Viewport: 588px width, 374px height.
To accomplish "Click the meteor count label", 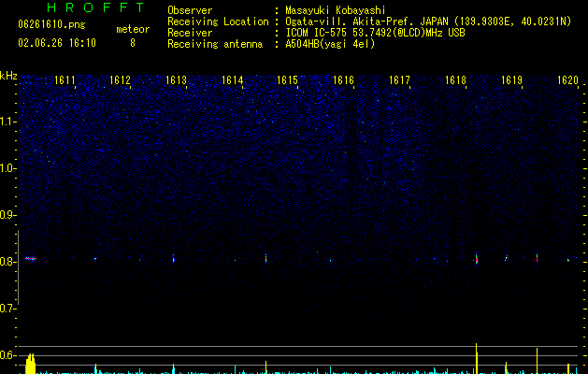I will click(133, 29).
